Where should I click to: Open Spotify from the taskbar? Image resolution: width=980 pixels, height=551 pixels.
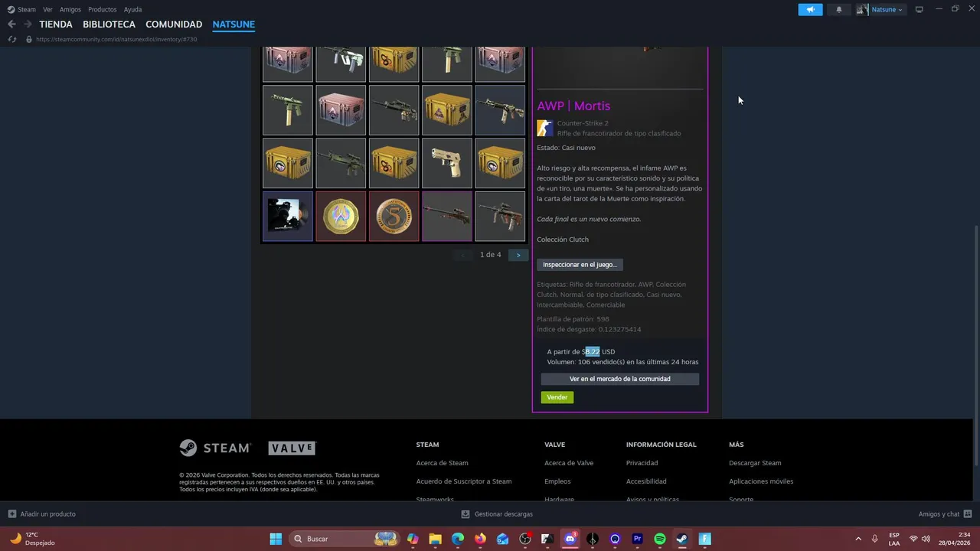[660, 539]
